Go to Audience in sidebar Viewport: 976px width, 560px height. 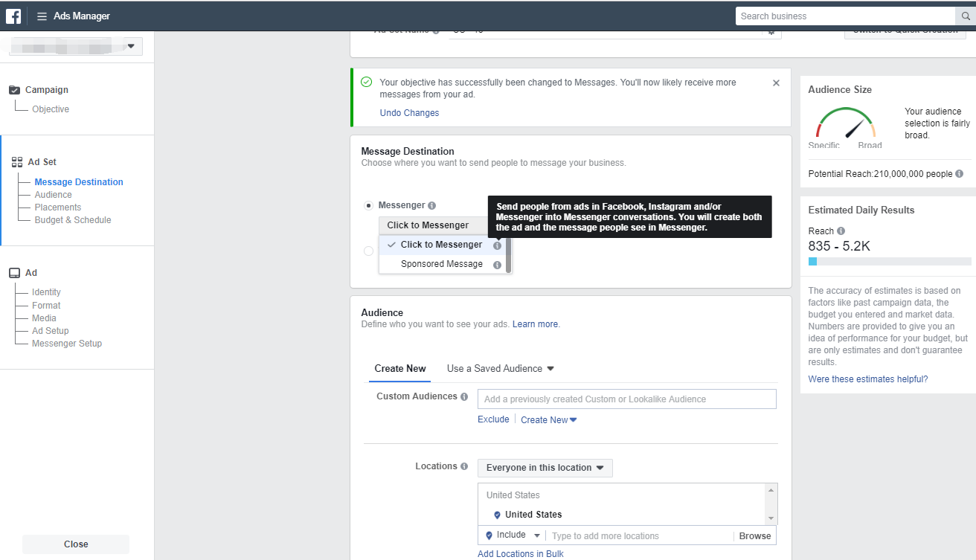coord(54,195)
